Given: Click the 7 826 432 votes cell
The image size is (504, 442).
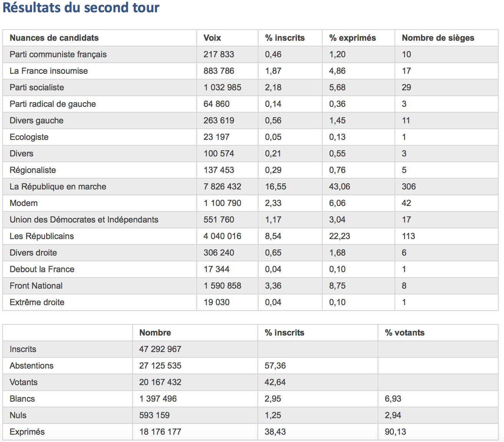Looking at the screenshot, I should click(x=222, y=187).
